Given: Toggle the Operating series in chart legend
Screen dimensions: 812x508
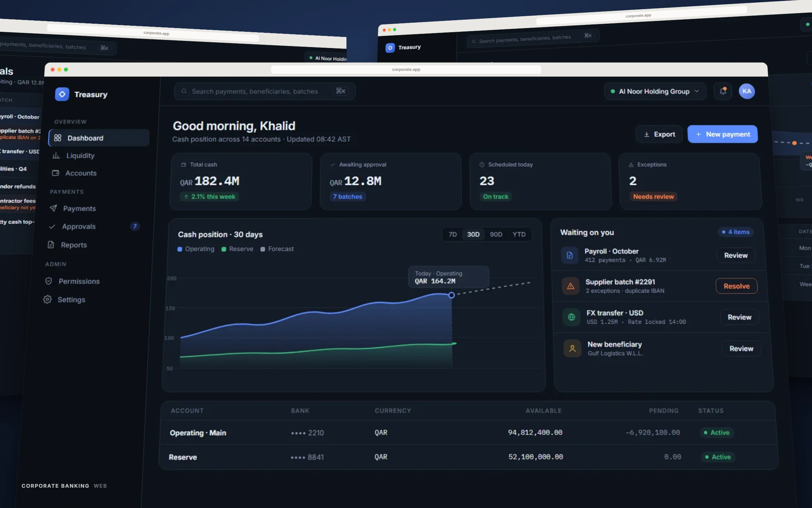Looking at the screenshot, I should click(x=196, y=249).
